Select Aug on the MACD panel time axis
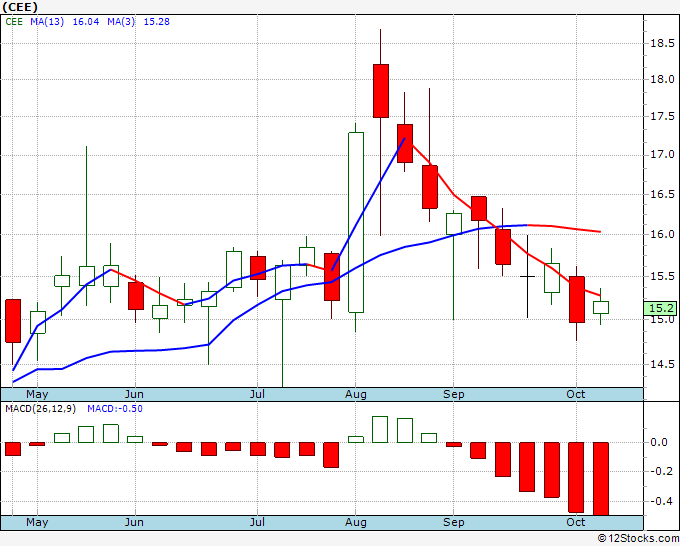 pos(356,522)
